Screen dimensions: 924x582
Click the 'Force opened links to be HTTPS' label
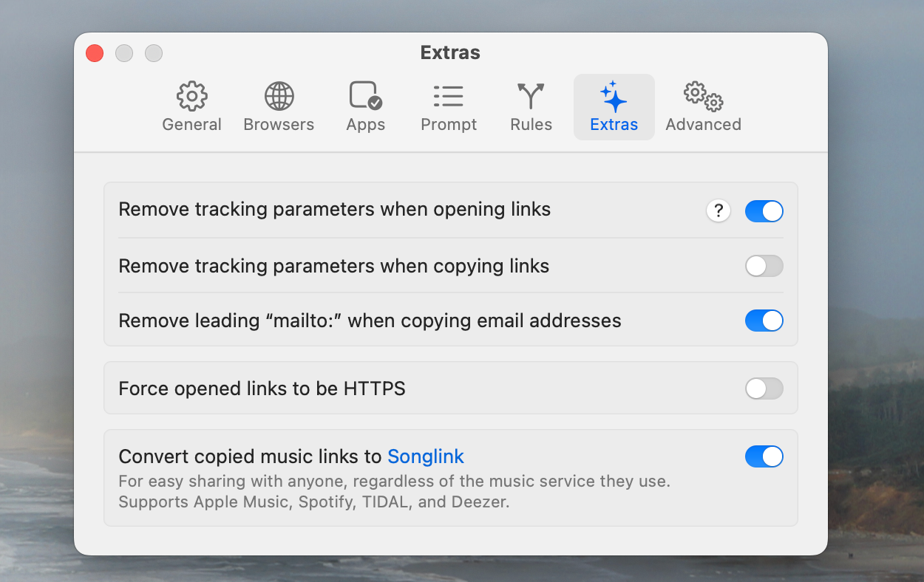pyautogui.click(x=262, y=388)
